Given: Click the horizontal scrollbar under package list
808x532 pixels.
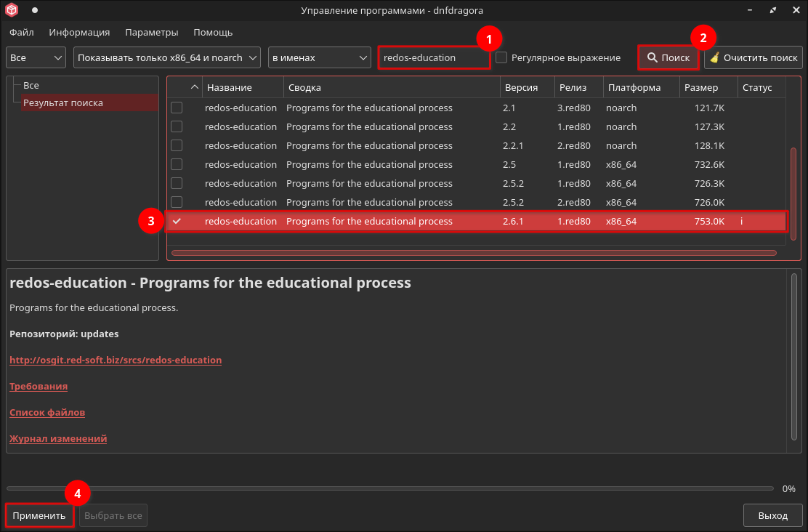Looking at the screenshot, I should tap(473, 253).
